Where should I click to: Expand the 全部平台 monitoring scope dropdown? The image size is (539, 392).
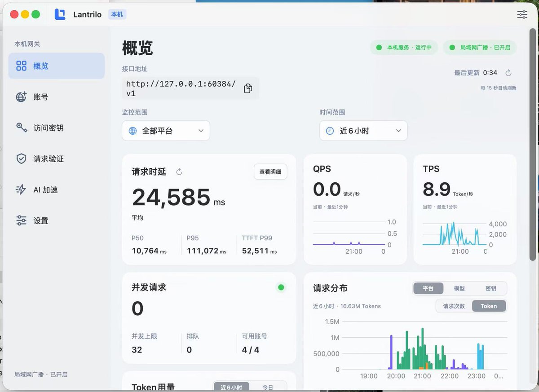tap(166, 131)
